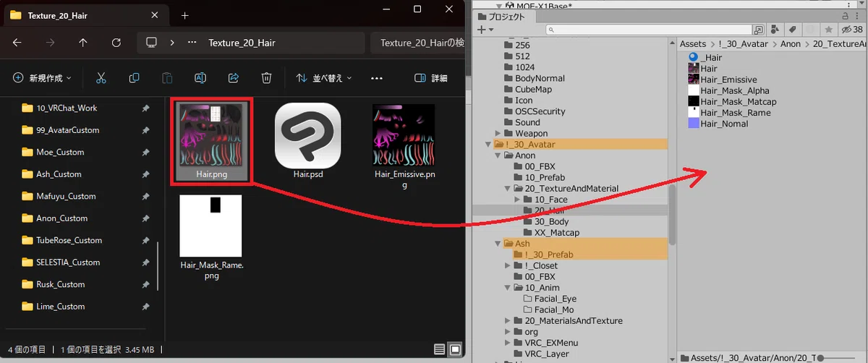
Task: Click Unity search-by-type filter icon
Action: click(x=776, y=30)
